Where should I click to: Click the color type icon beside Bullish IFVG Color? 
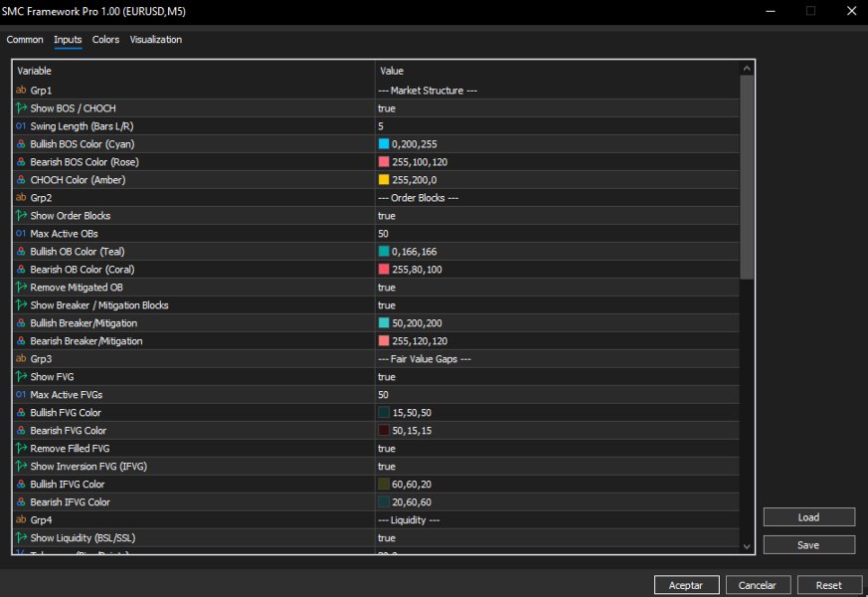[x=21, y=484]
